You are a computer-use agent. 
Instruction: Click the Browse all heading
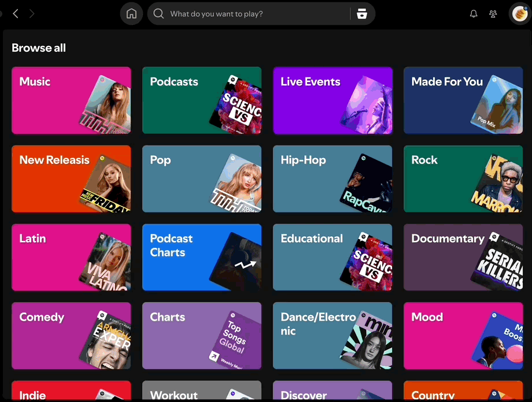click(x=39, y=48)
